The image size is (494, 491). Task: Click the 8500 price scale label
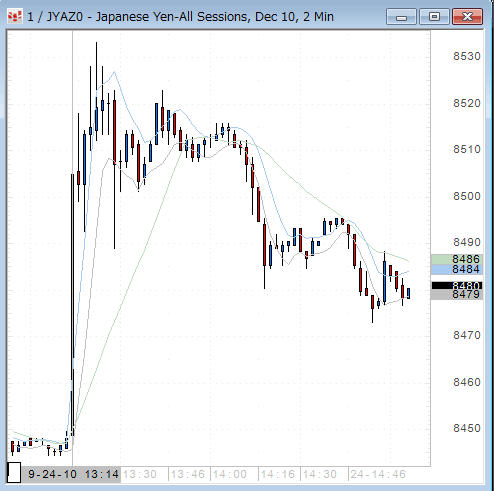[467, 196]
